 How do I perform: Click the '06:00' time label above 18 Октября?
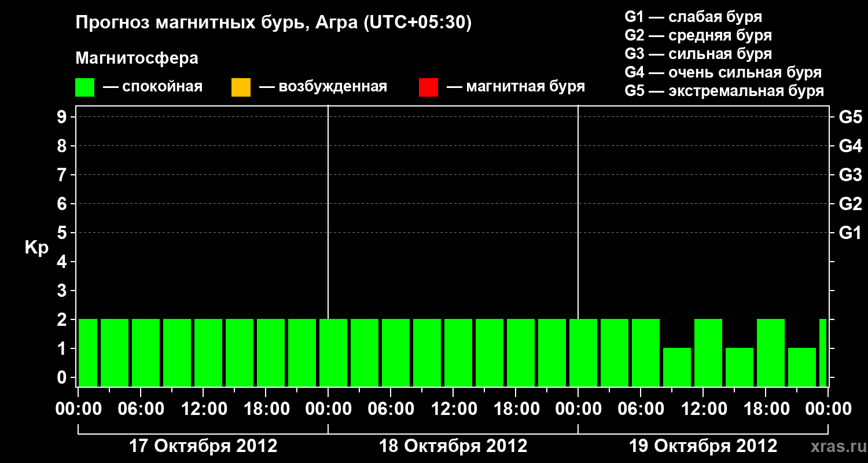point(391,409)
